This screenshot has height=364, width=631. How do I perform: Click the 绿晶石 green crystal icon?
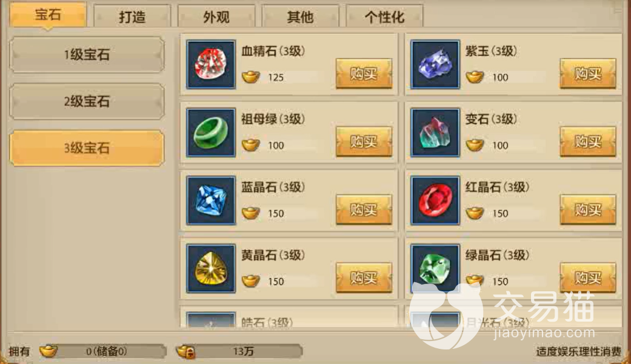(435, 268)
